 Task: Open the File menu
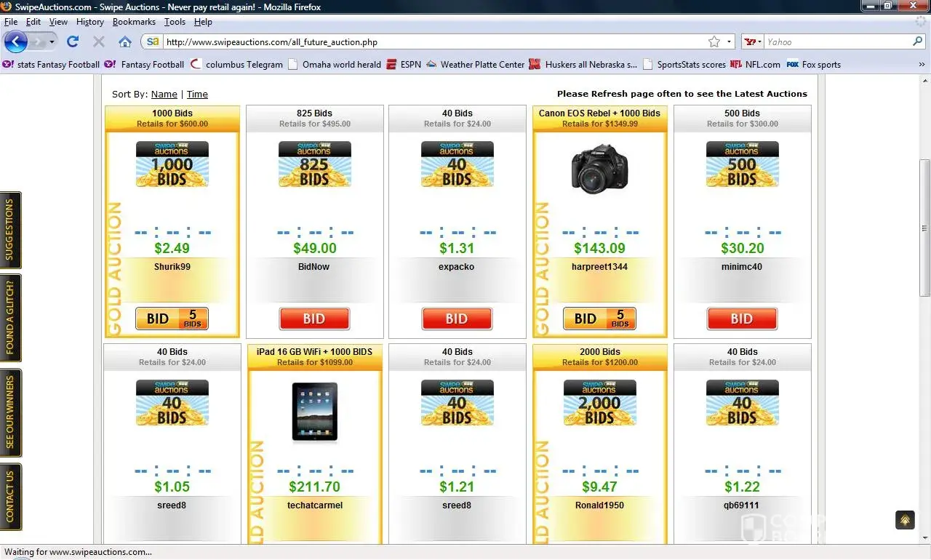(11, 22)
